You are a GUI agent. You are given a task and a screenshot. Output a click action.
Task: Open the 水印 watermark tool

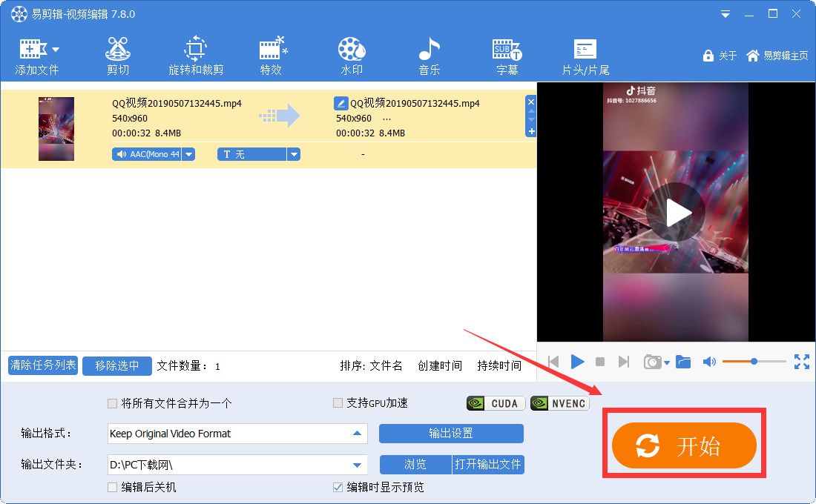352,56
